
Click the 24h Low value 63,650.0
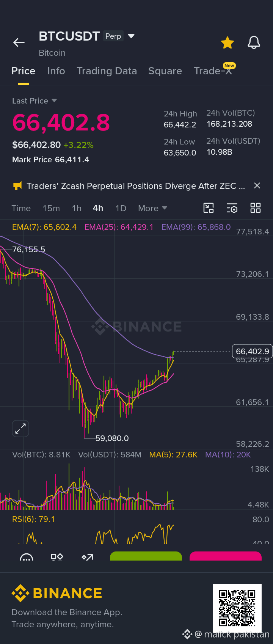[180, 153]
